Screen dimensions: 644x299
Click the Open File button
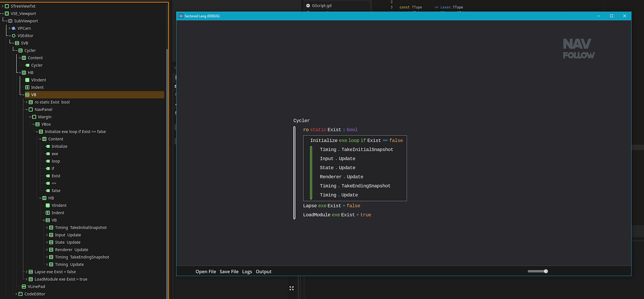206,272
